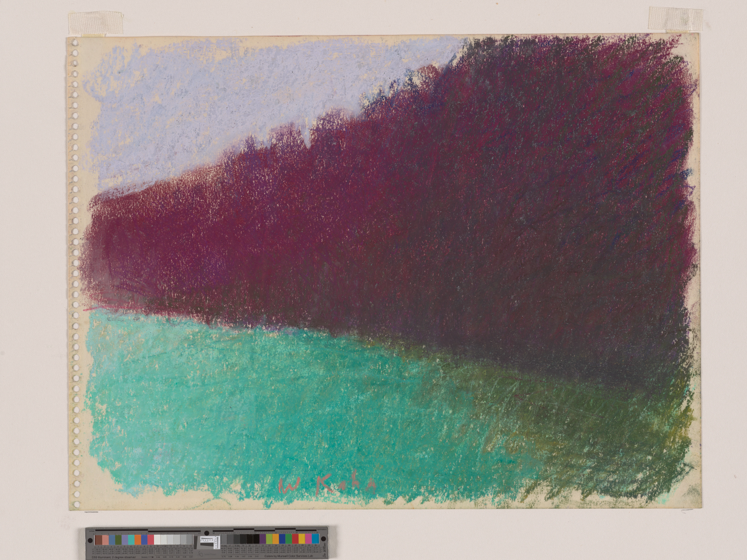This screenshot has height=560, width=747.
Task: Click the top-right mounting tape tab
Action: pyautogui.click(x=675, y=18)
